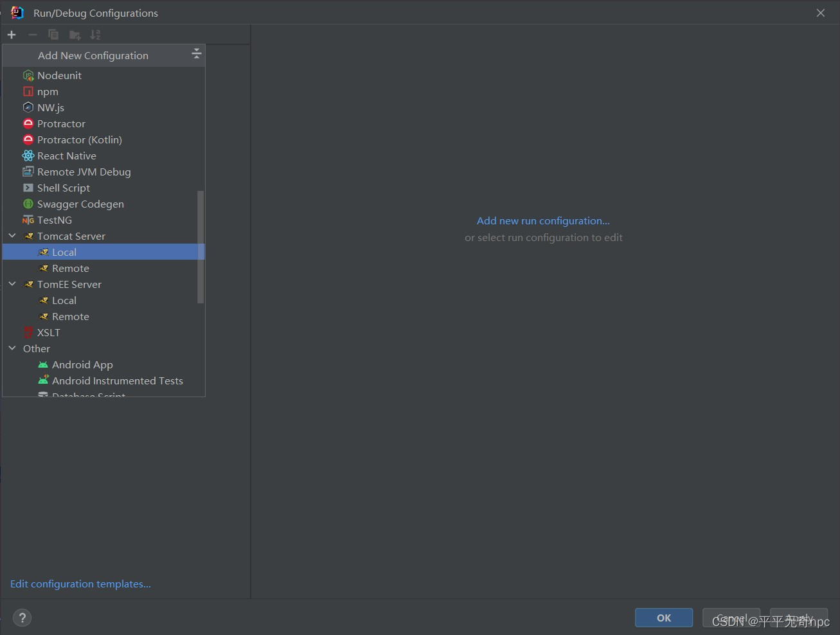The image size is (840, 635).
Task: Click the red npm icon
Action: (x=28, y=91)
